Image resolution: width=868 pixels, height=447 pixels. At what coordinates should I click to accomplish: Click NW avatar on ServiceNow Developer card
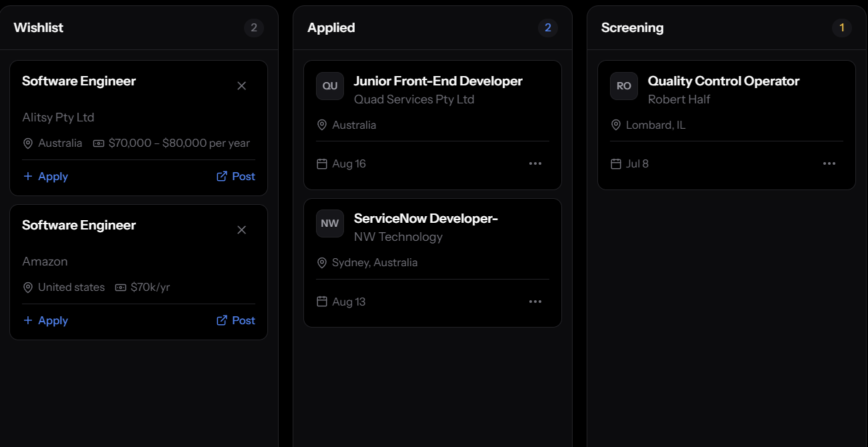click(330, 223)
